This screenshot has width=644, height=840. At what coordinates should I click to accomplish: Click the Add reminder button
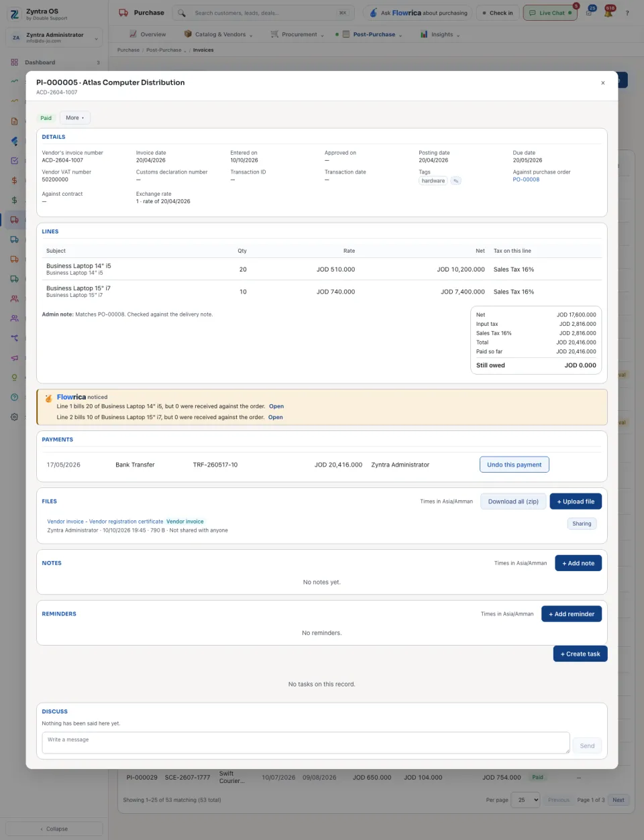tap(572, 614)
